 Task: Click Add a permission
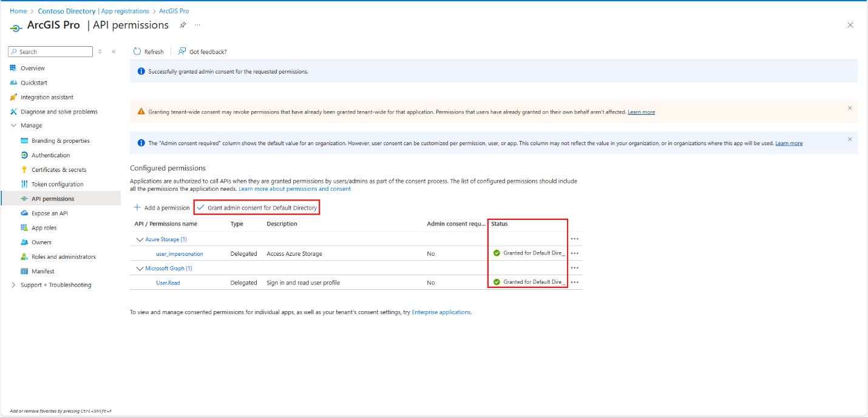point(162,208)
